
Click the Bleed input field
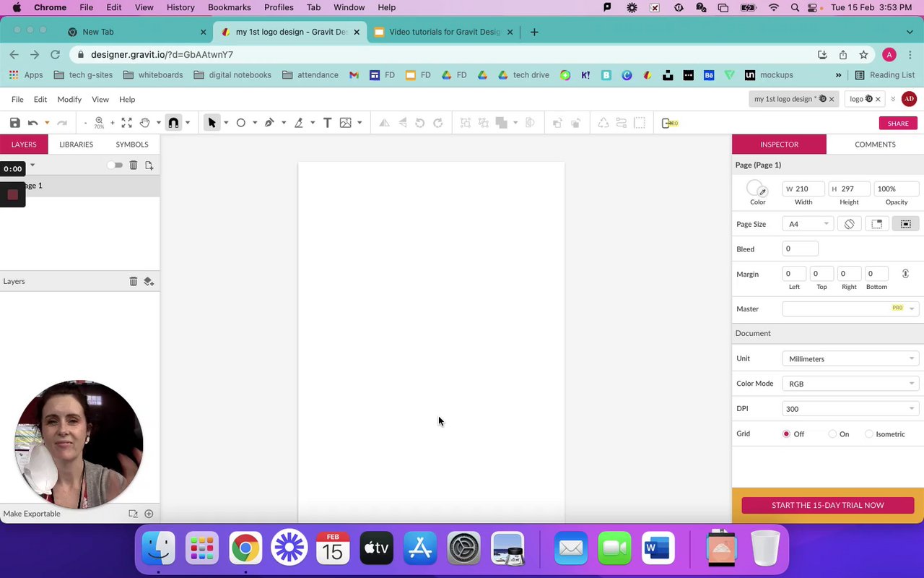click(801, 249)
